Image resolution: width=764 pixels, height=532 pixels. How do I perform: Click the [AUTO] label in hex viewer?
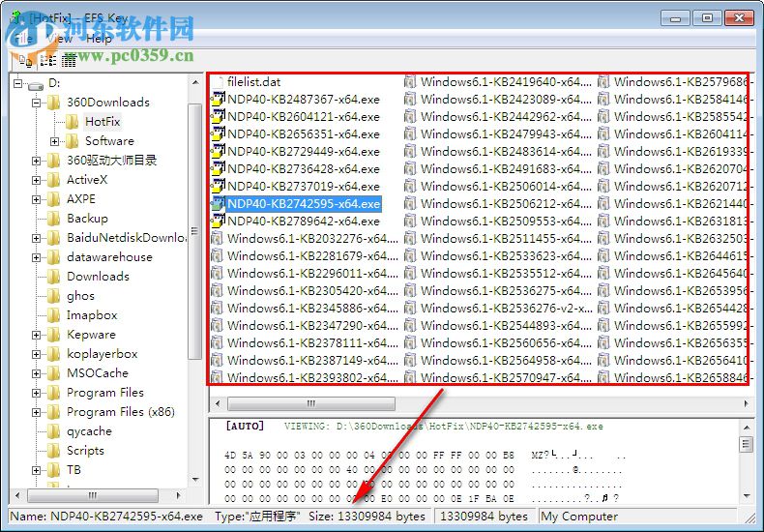click(245, 427)
